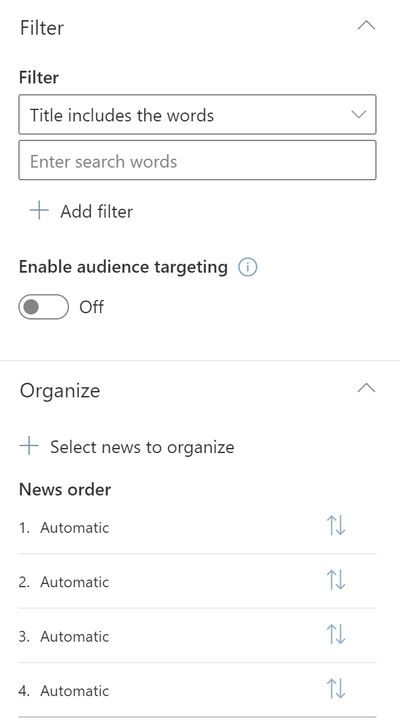Screen dimensions: 400x727
Task: Toggle Enable audience targeting switch
Action: [x=44, y=307]
